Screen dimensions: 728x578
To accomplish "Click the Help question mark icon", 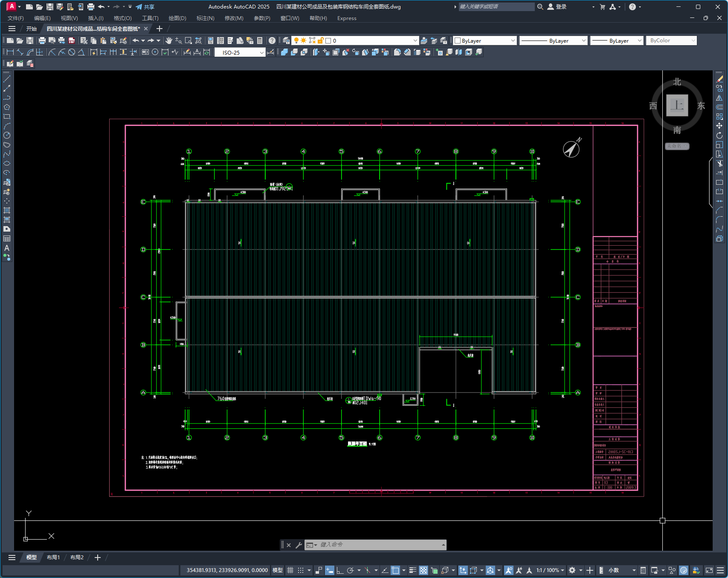I will 272,41.
